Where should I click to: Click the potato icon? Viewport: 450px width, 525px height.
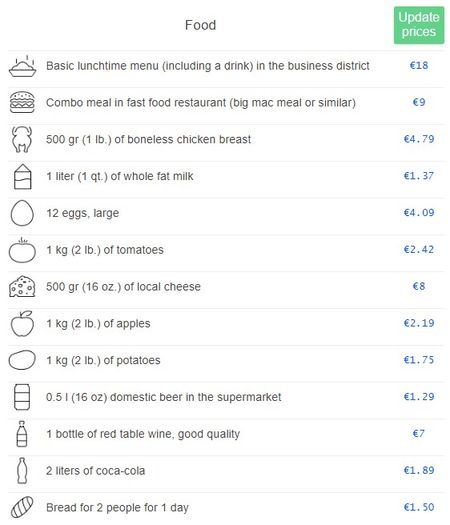[x=22, y=360]
